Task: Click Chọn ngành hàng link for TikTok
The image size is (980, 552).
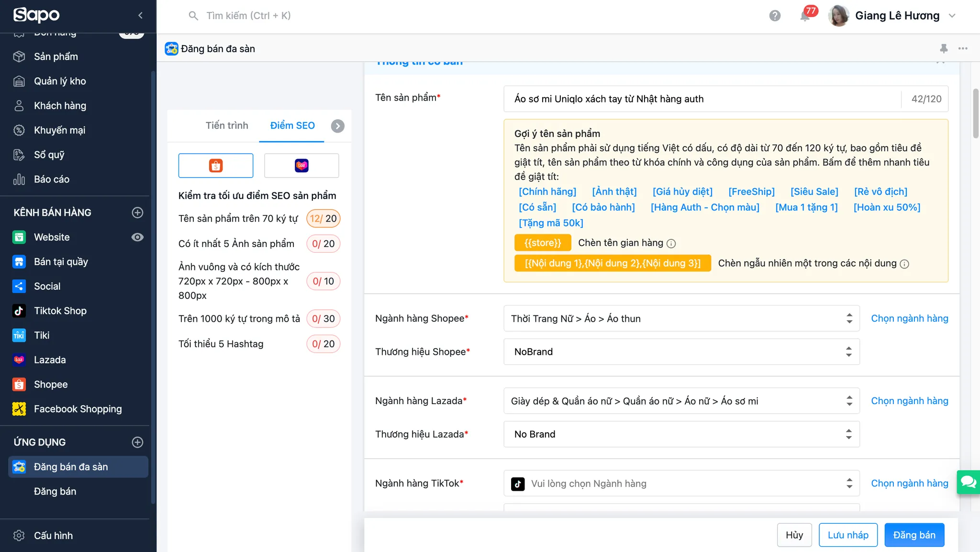Action: (x=909, y=483)
